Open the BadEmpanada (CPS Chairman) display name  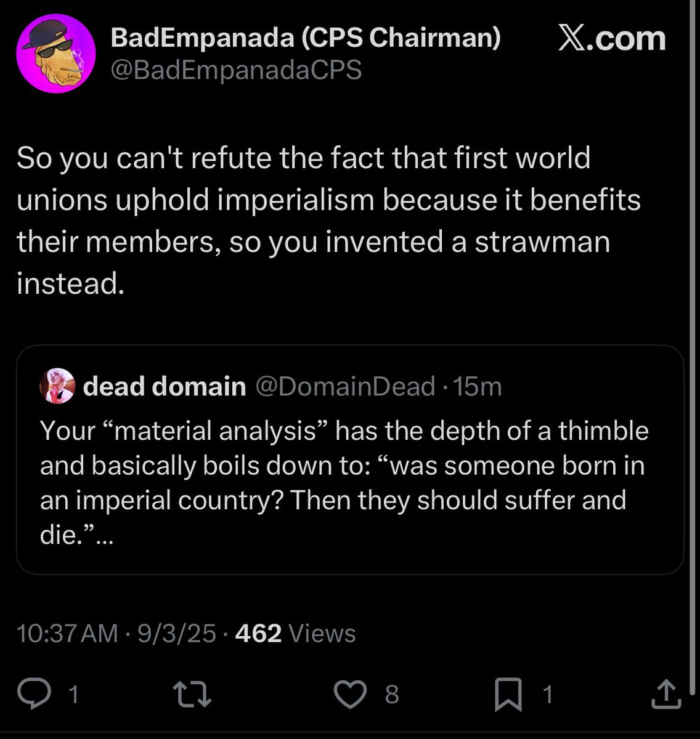[x=305, y=38]
